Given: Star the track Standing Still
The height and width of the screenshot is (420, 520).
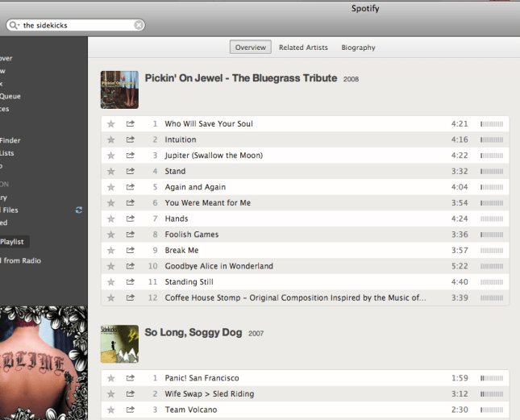Looking at the screenshot, I should coord(110,282).
